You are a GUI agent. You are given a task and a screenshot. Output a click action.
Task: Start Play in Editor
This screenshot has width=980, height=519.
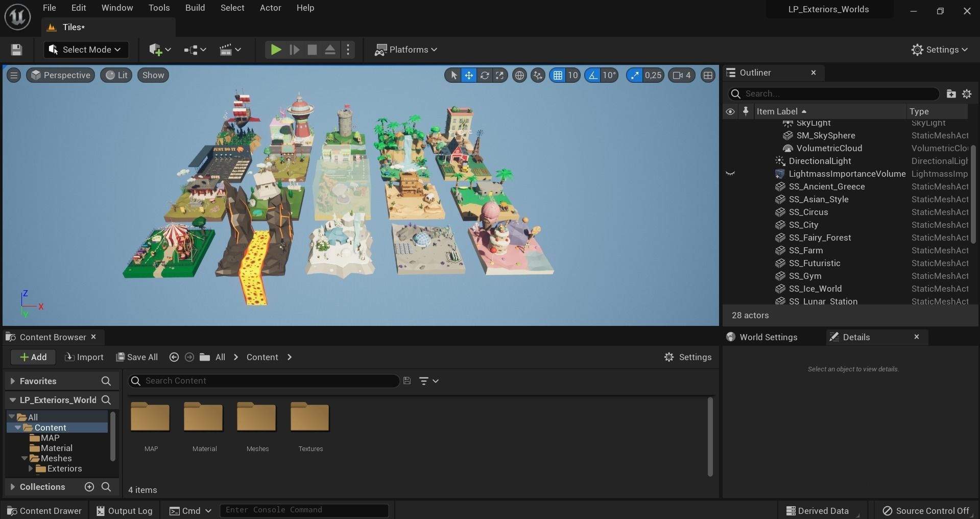coord(276,50)
